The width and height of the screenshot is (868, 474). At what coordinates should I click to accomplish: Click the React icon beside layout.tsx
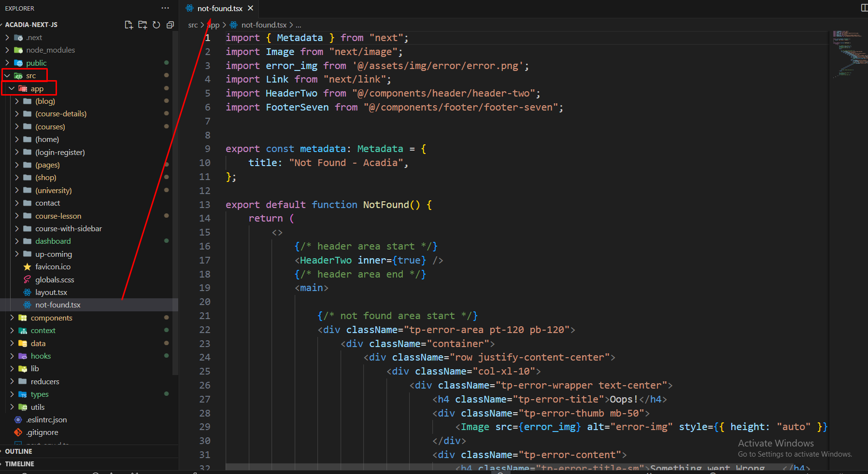tap(27, 293)
